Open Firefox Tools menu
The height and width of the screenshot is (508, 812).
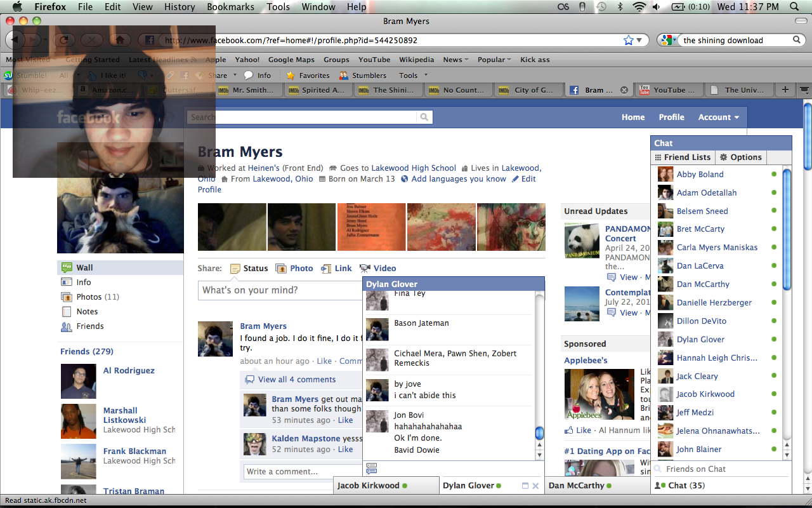(x=278, y=7)
